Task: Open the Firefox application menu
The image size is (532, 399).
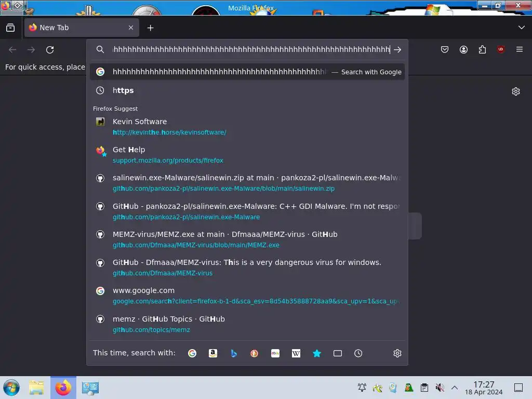Action: pyautogui.click(x=520, y=49)
